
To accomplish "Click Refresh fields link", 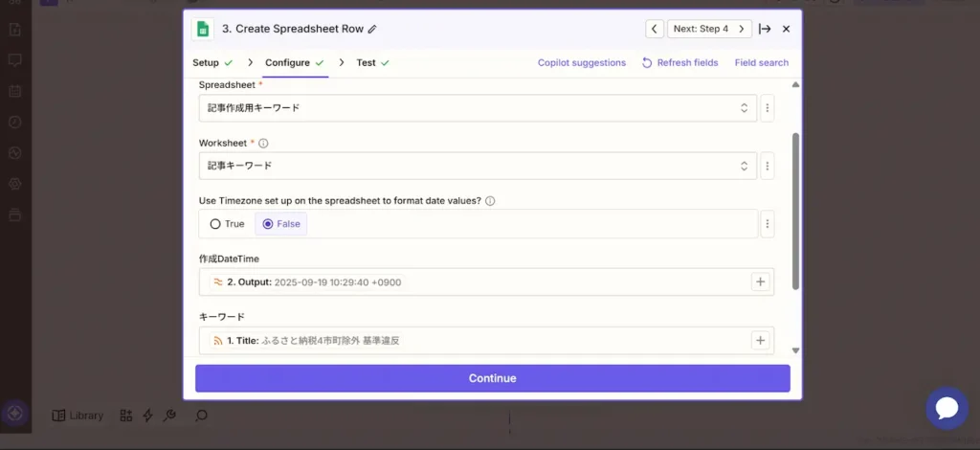I will point(679,63).
